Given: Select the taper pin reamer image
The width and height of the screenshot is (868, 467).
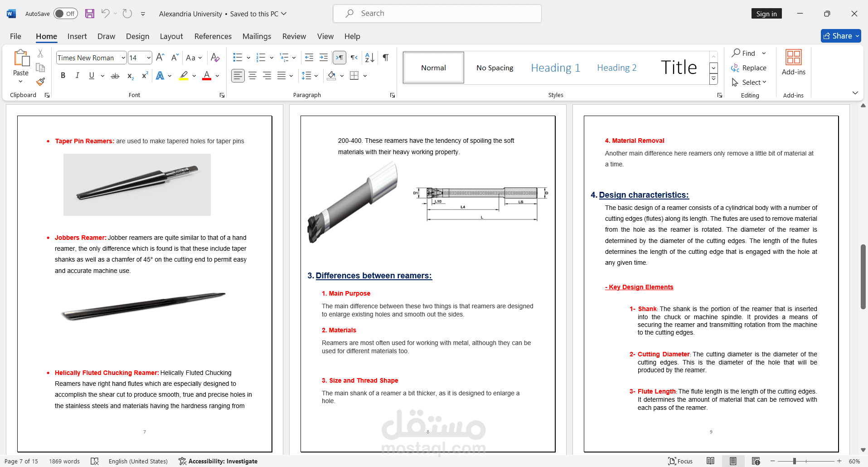Looking at the screenshot, I should point(137,185).
